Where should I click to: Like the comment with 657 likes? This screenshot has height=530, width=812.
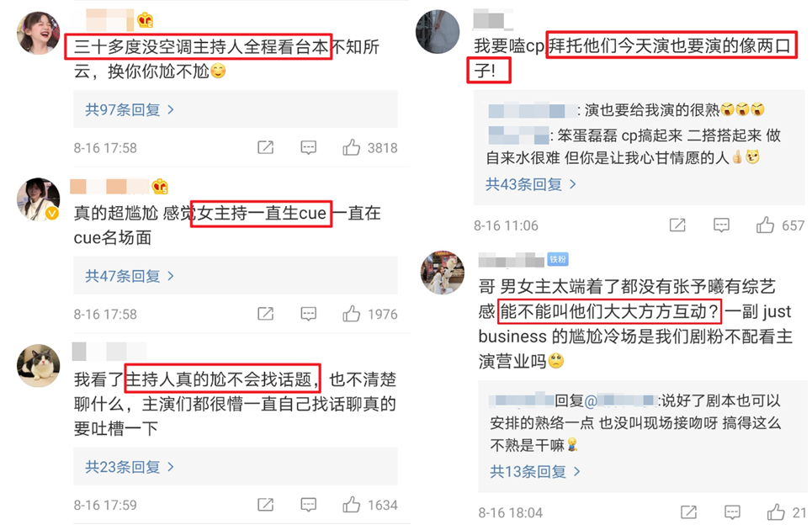pyautogui.click(x=765, y=225)
